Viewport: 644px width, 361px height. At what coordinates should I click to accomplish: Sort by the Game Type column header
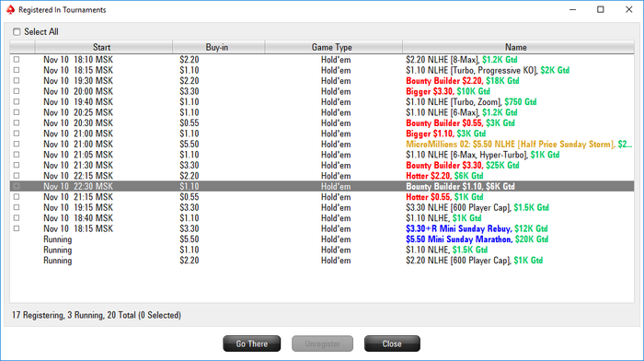pyautogui.click(x=333, y=47)
